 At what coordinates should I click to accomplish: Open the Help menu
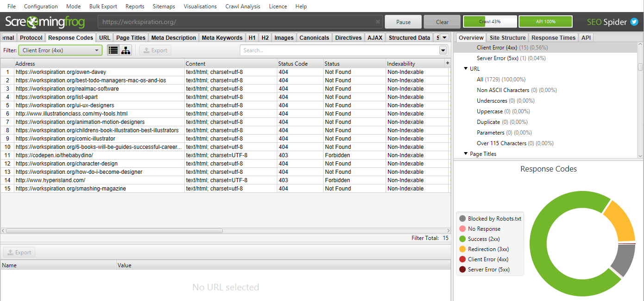301,6
